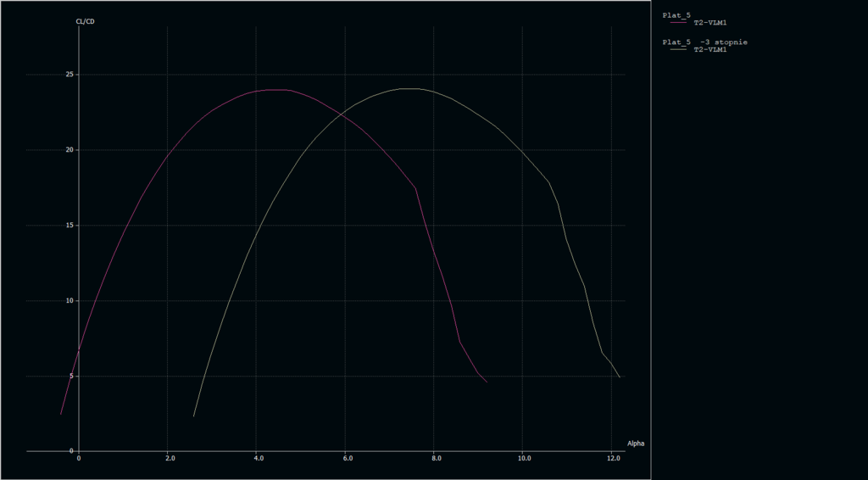Click the Plat_5 legend title
This screenshot has height=480, width=868.
676,15
